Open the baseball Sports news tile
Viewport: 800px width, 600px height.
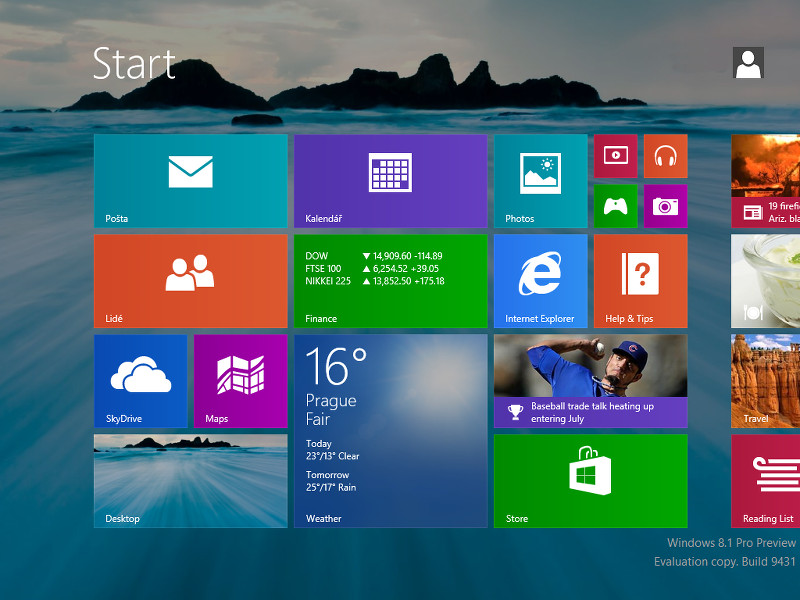tap(591, 381)
